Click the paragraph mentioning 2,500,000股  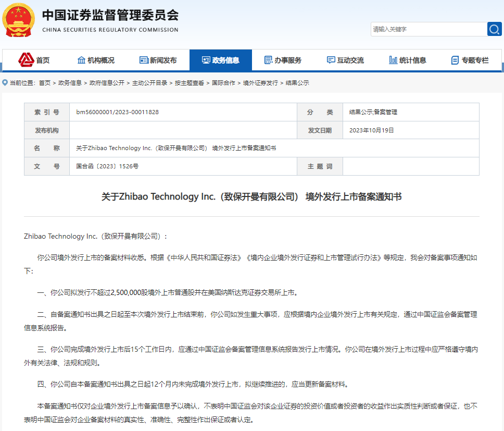(x=168, y=293)
